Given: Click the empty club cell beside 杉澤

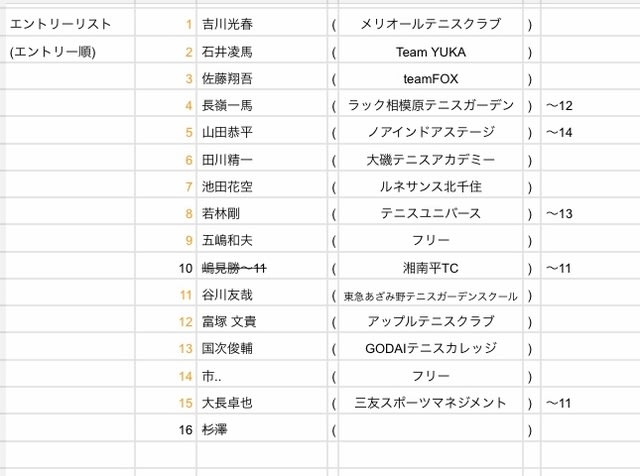Looking at the screenshot, I should coord(431,429).
